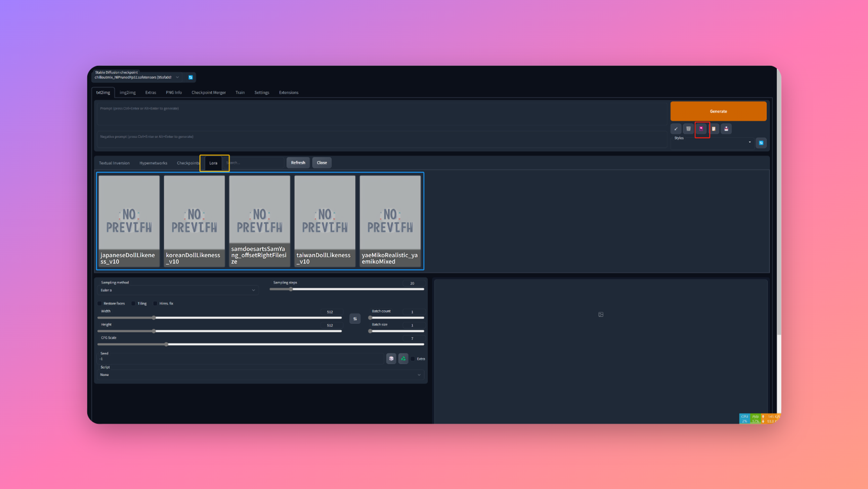Open the PNG Info tab
The height and width of the screenshot is (489, 868).
point(174,93)
